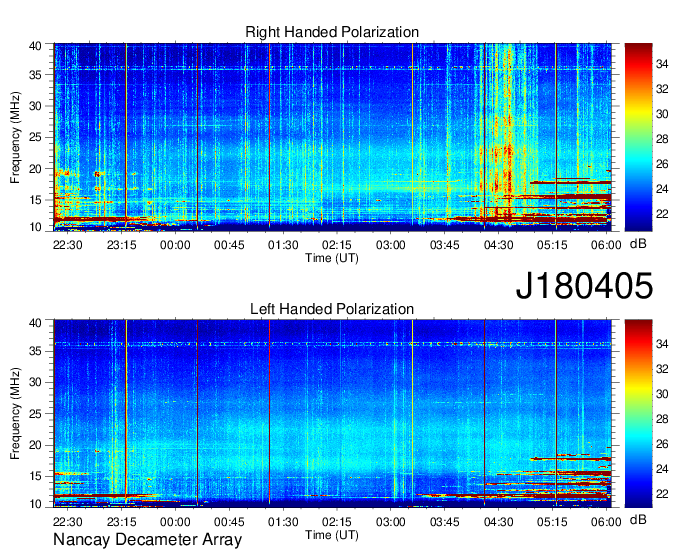Click the Left Handed plot's color scale bar
The width and height of the screenshot is (680, 552).
(x=638, y=414)
